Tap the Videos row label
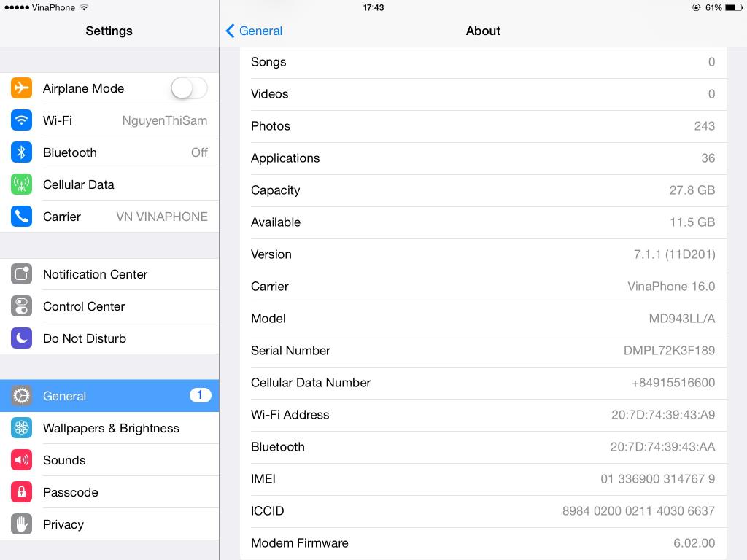The width and height of the screenshot is (747, 560). tap(270, 94)
